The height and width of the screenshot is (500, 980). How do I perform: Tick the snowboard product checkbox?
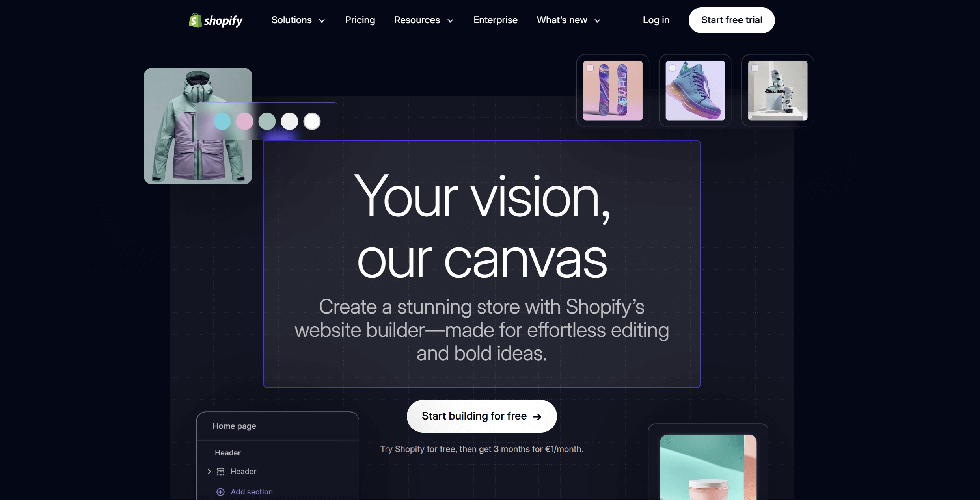click(x=590, y=68)
